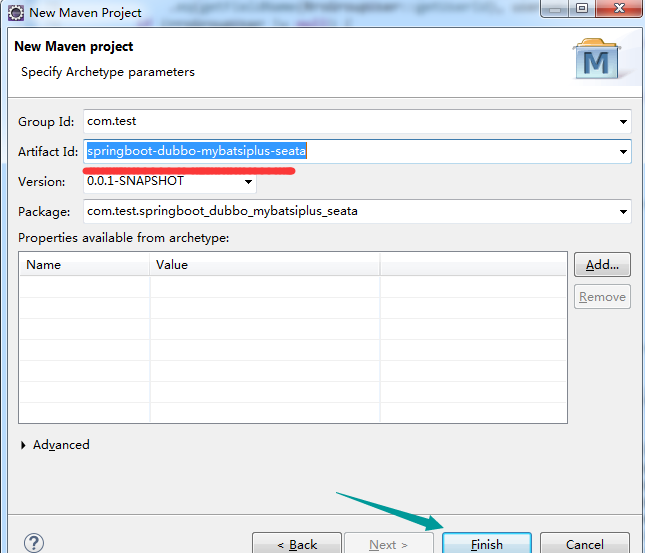Click the Artifact Id text field
Screen dimensions: 645x553
click(450, 152)
